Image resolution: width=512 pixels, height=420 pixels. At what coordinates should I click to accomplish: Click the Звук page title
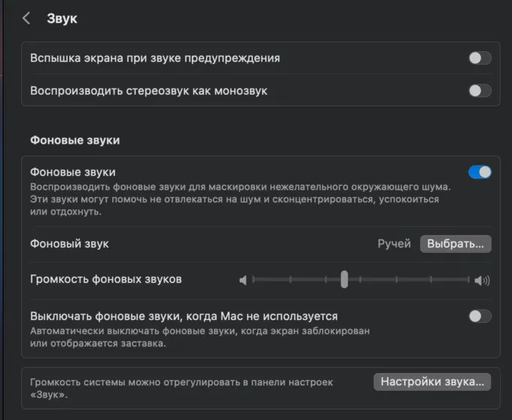click(62, 19)
